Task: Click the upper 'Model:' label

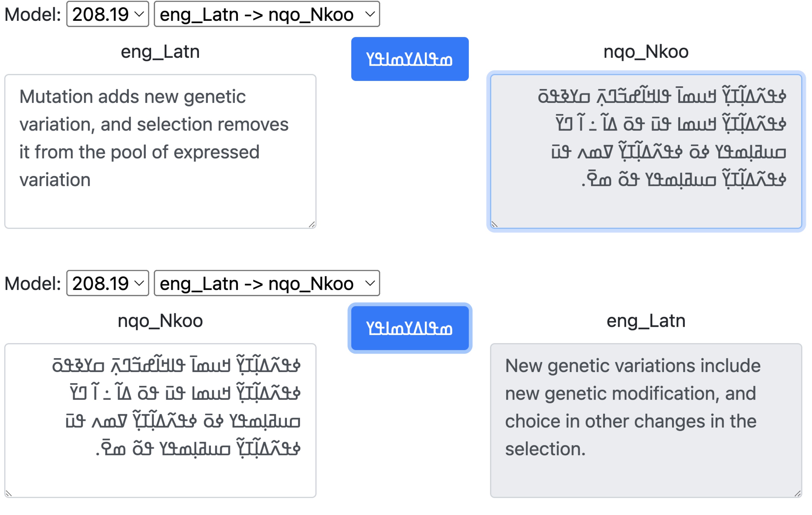Action: [x=33, y=15]
